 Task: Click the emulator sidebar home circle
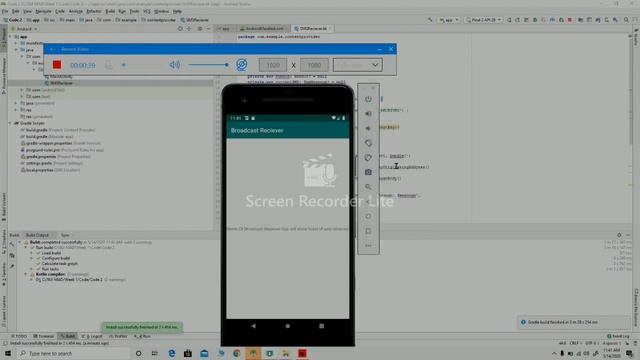click(368, 216)
